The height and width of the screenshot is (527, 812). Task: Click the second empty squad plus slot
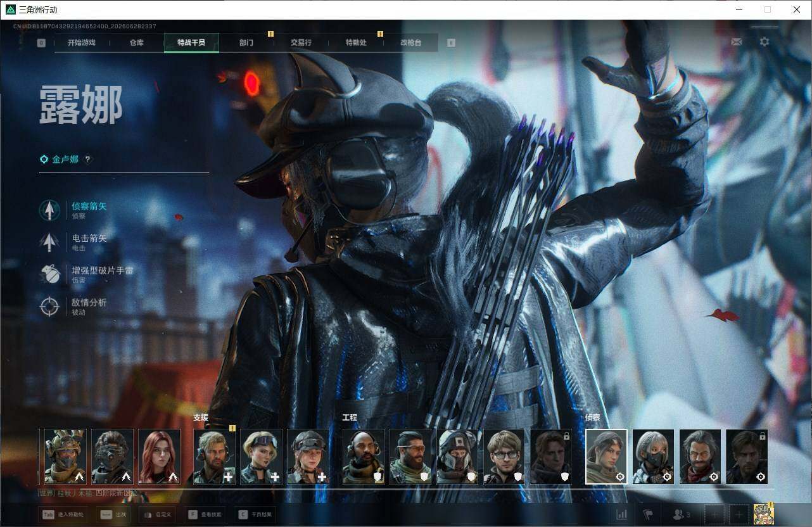click(x=739, y=514)
